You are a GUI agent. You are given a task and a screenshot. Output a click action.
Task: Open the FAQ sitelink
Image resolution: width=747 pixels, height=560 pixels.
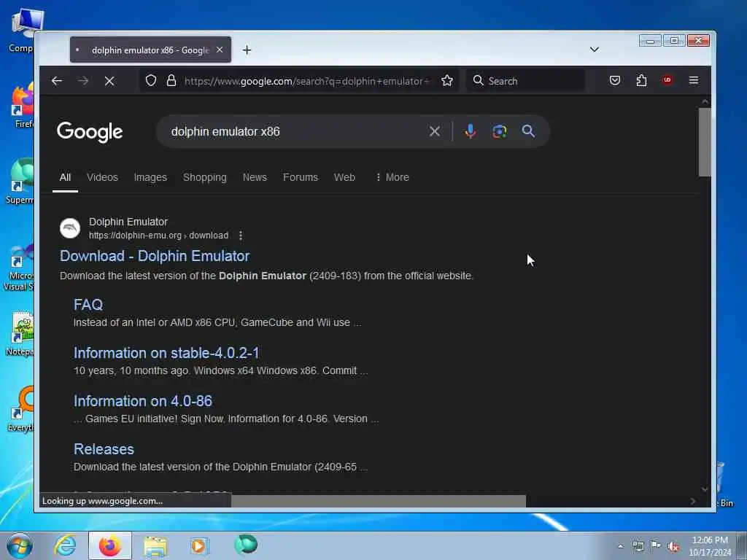click(x=88, y=305)
